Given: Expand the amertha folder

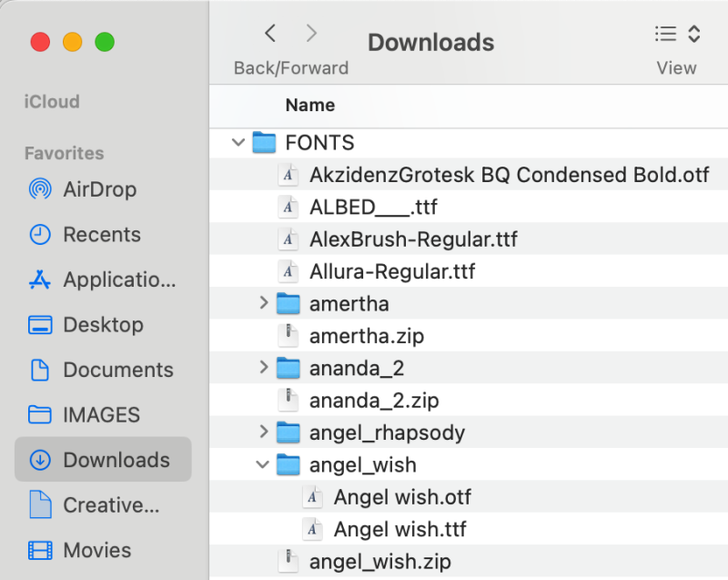Looking at the screenshot, I should pyautogui.click(x=264, y=303).
